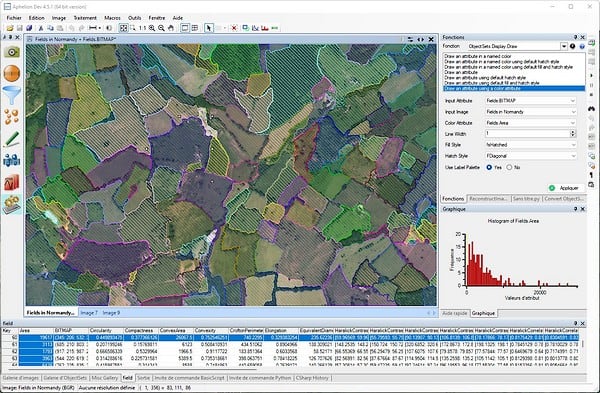Click the Save icon in the toolbar

pyautogui.click(x=20, y=28)
